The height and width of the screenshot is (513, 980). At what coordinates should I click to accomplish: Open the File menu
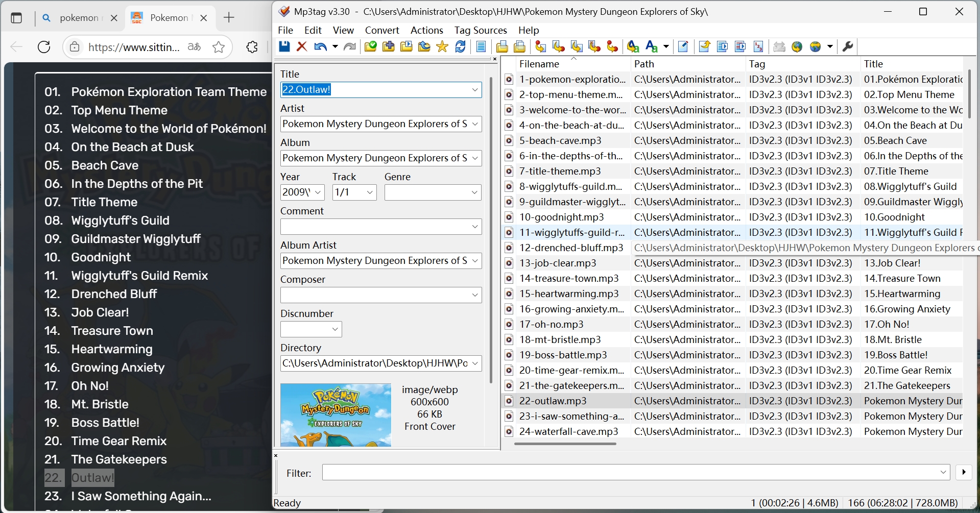pyautogui.click(x=285, y=30)
